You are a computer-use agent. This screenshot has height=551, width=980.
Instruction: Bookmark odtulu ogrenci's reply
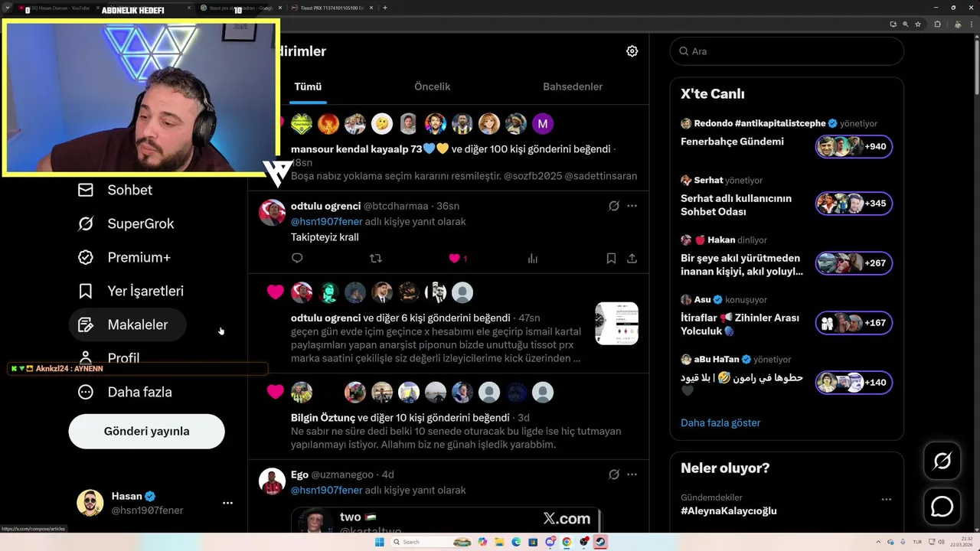[611, 259]
